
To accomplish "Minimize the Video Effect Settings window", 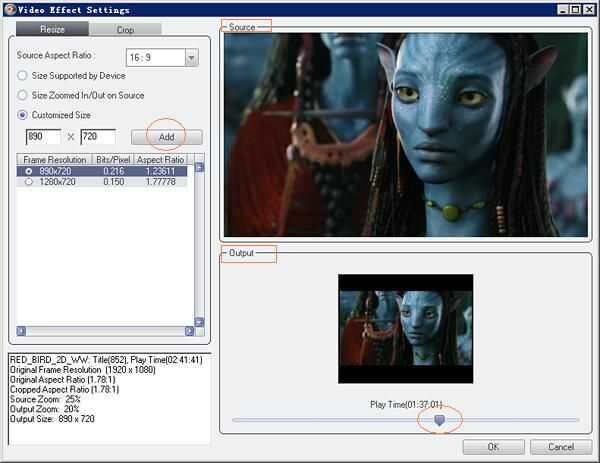I will (562, 10).
